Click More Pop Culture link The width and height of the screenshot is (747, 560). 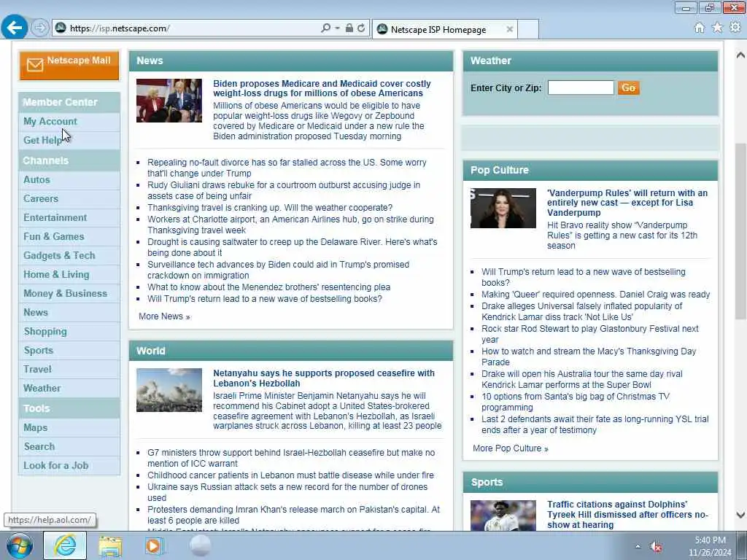[510, 448]
